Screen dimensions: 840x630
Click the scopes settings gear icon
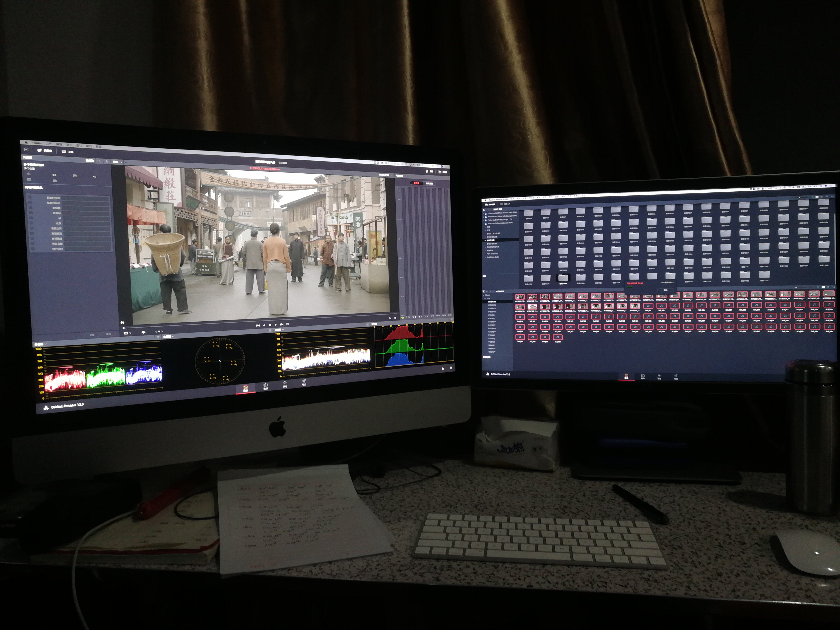click(x=451, y=367)
